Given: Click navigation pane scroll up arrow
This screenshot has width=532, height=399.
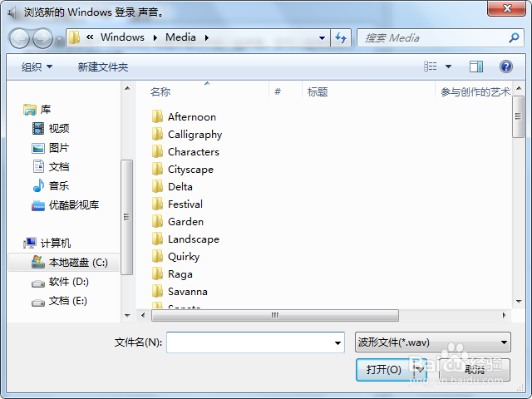Looking at the screenshot, I should pos(127,89).
